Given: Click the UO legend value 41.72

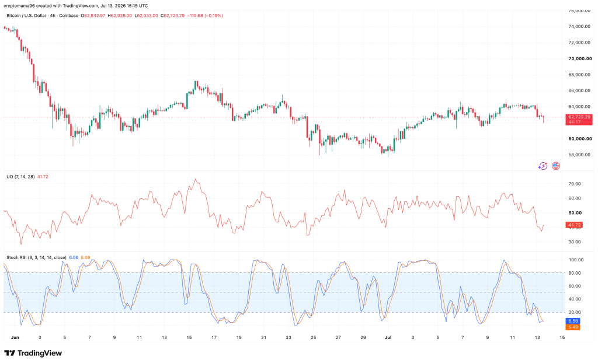Looking at the screenshot, I should [43, 177].
